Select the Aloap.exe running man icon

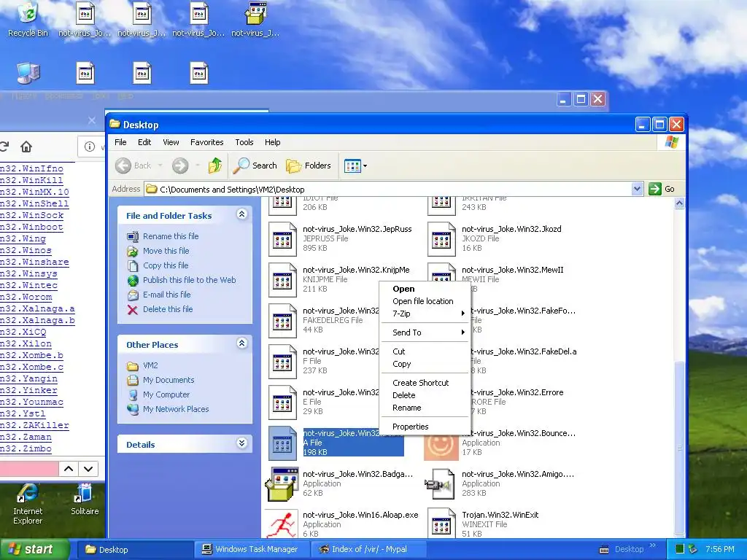(281, 525)
